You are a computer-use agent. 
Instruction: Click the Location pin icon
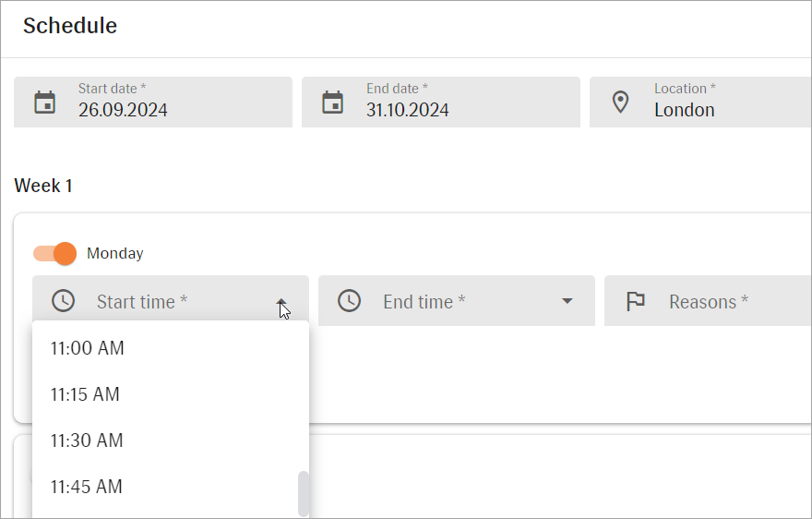[x=620, y=102]
